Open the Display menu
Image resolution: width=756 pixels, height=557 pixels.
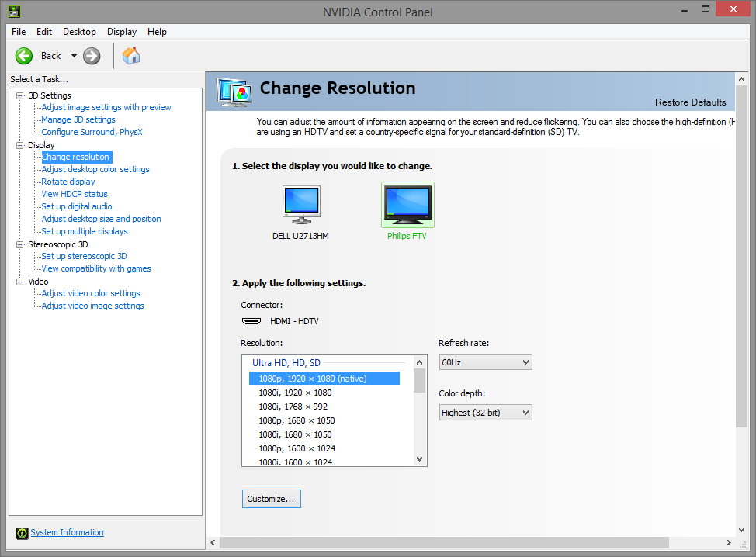[122, 32]
